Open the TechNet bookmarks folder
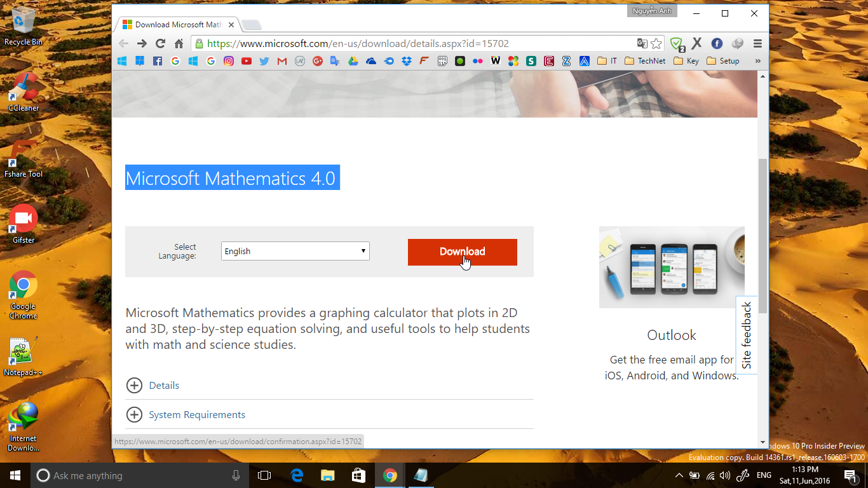 (645, 61)
